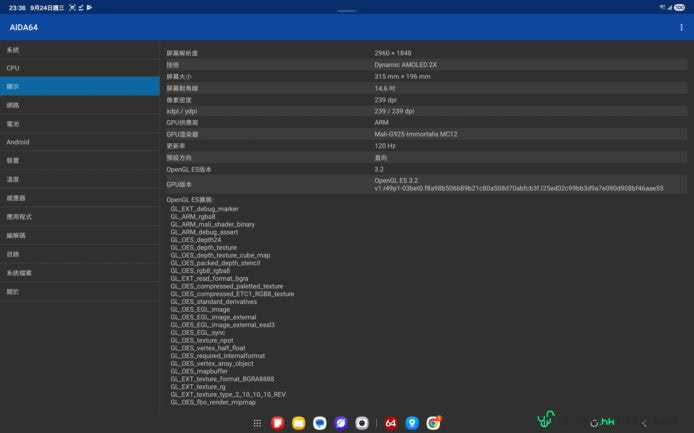Screen dimensions: 694x433
Task: Open the Camera app from the taskbar
Action: click(x=362, y=423)
